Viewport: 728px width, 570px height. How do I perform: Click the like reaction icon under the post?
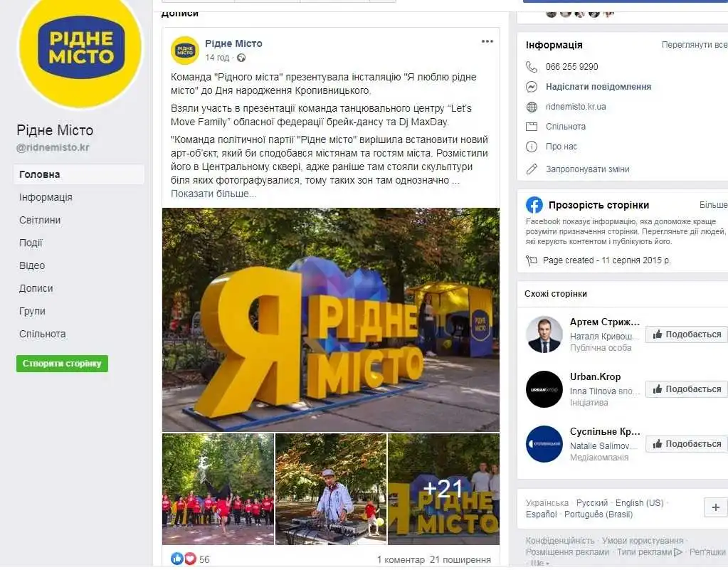pyautogui.click(x=177, y=559)
